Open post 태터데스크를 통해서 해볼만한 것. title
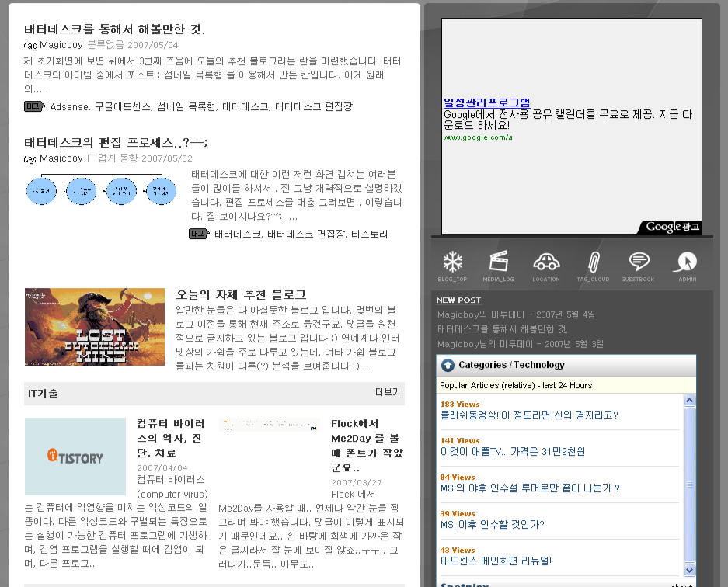This screenshot has width=728, height=587. coord(115,30)
